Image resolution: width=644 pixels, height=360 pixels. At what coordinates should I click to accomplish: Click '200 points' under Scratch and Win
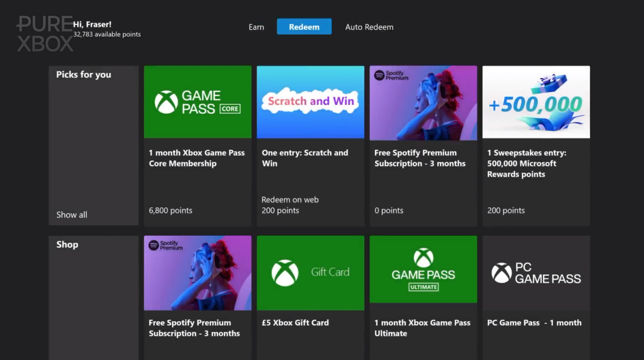(x=280, y=211)
